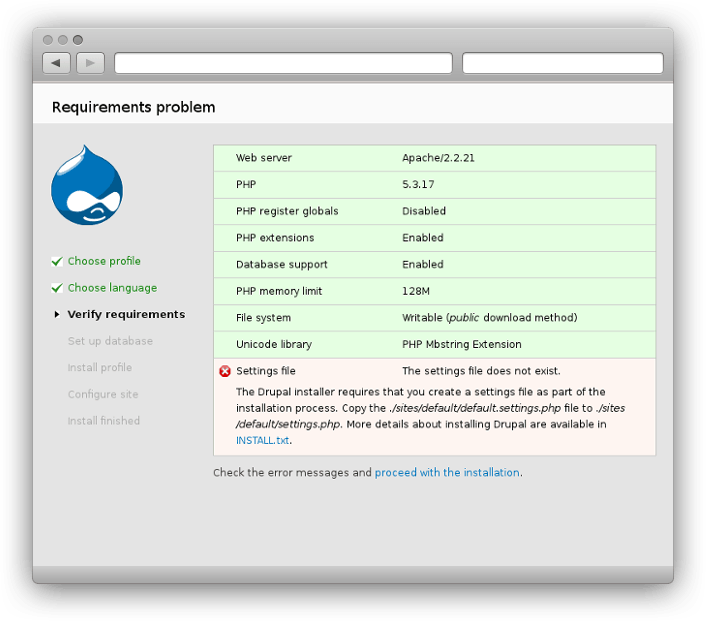The width and height of the screenshot is (706, 621).
Task: Click the ./sites/default/default.settings.php path text
Action: click(475, 408)
